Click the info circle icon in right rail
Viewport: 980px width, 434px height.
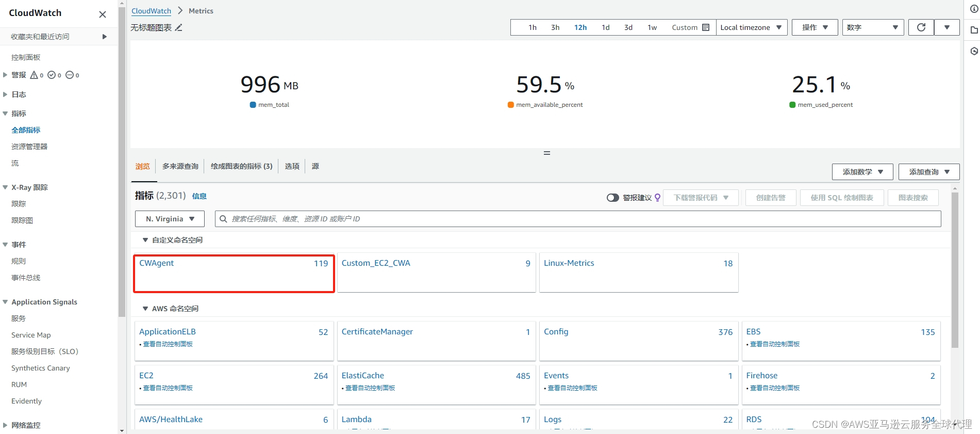(x=974, y=9)
